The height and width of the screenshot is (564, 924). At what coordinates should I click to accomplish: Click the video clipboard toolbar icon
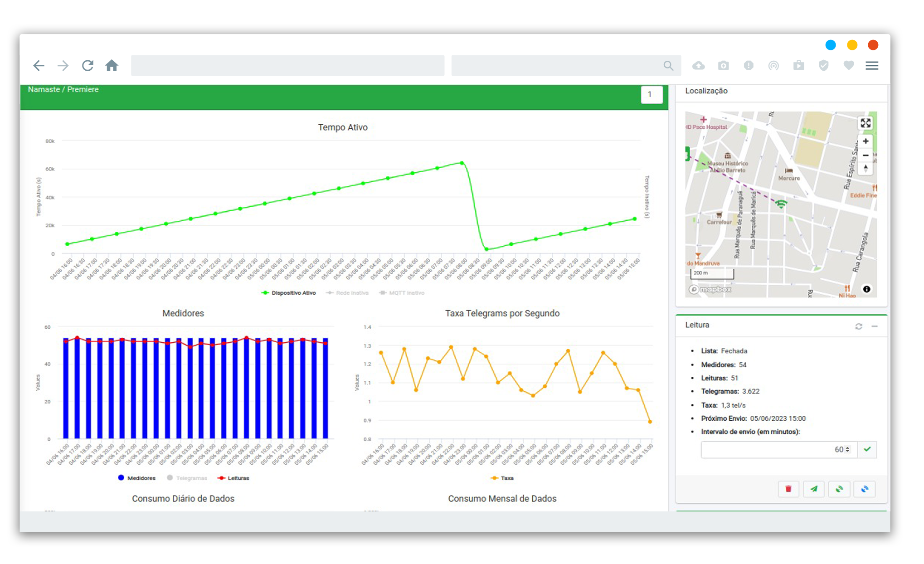point(798,66)
